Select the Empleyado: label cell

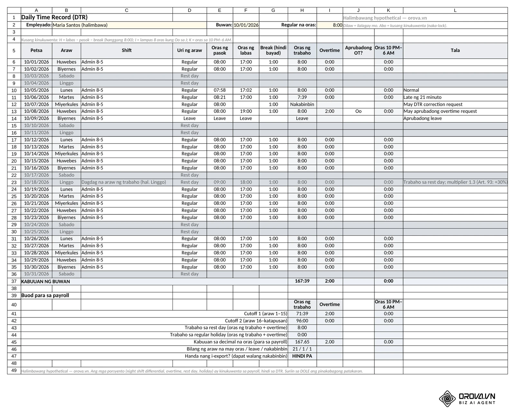[36, 25]
